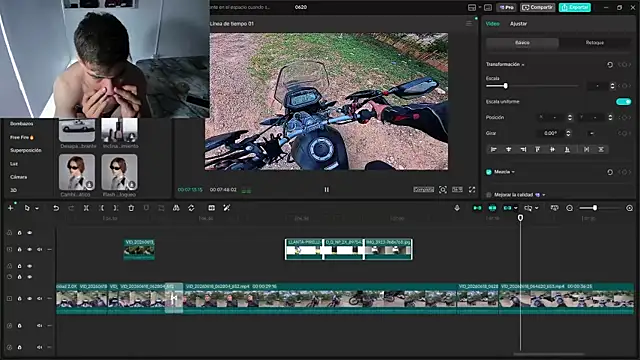Image resolution: width=640 pixels, height=360 pixels.
Task: Switch to the Ajustar tab
Action: (518, 24)
